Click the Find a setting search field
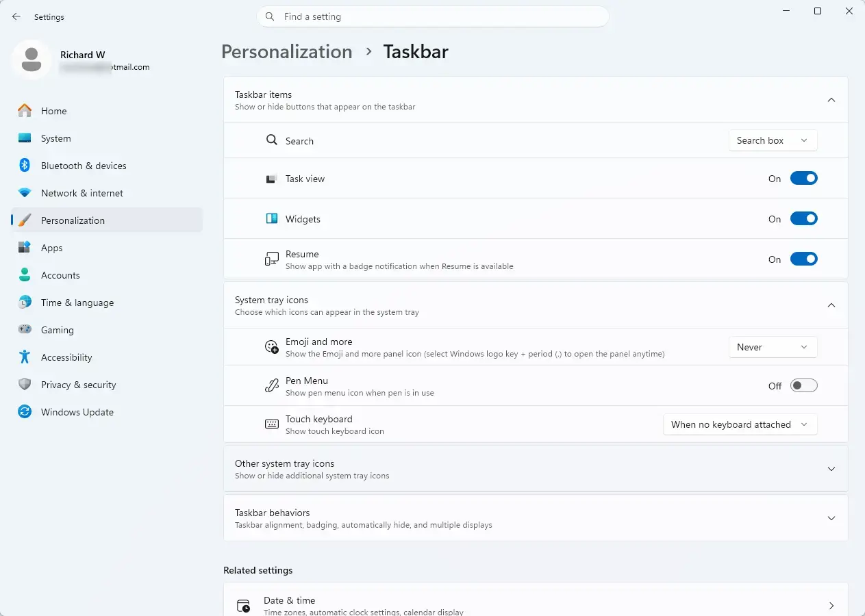 tap(433, 16)
